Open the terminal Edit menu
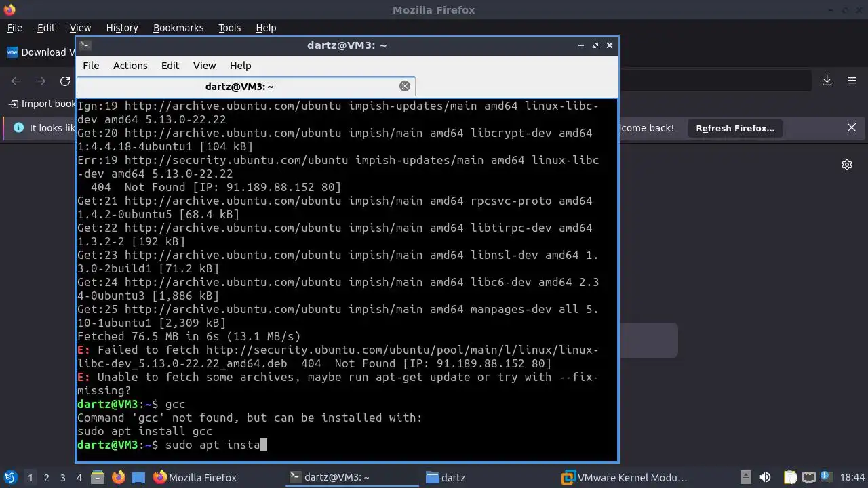This screenshot has width=868, height=488. point(170,66)
